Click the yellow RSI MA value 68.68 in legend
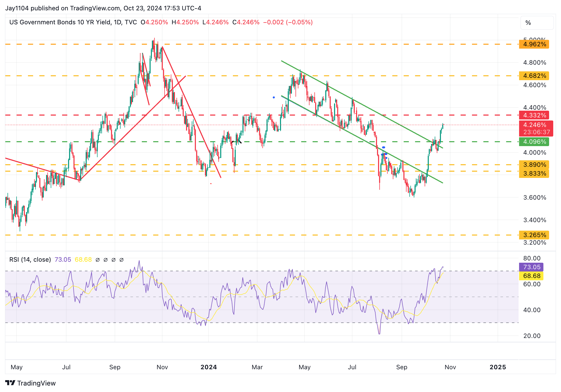561x392 pixels. tap(83, 260)
